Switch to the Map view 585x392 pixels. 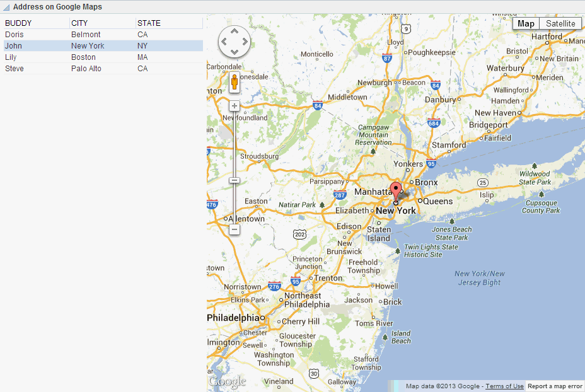click(526, 23)
